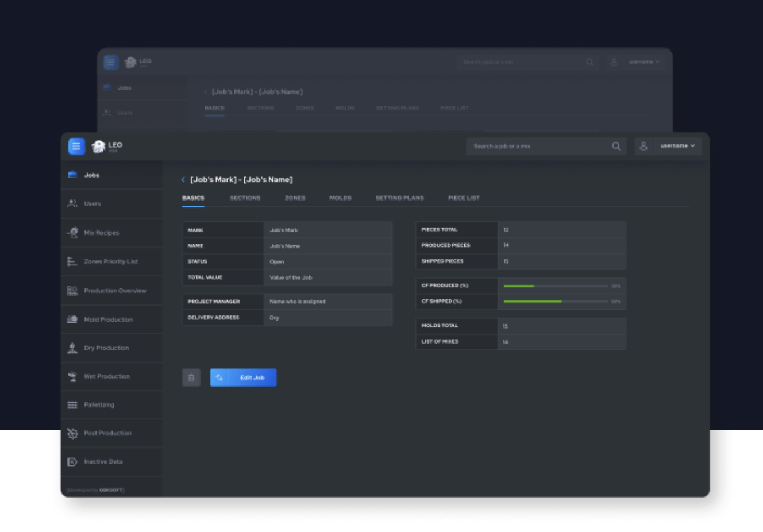Screen dimensions: 763x532
Task: Click the Edit Job button
Action: [x=243, y=377]
